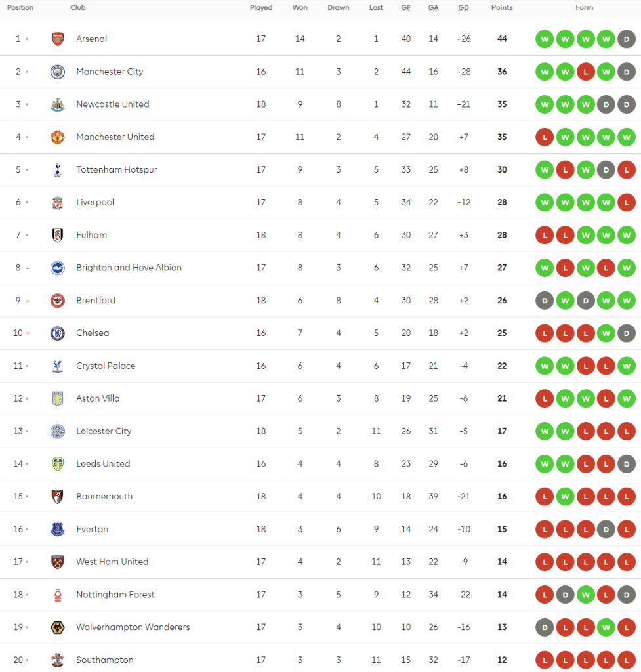Open the Manchester United club link
Image resolution: width=641 pixels, height=672 pixels.
pos(115,137)
